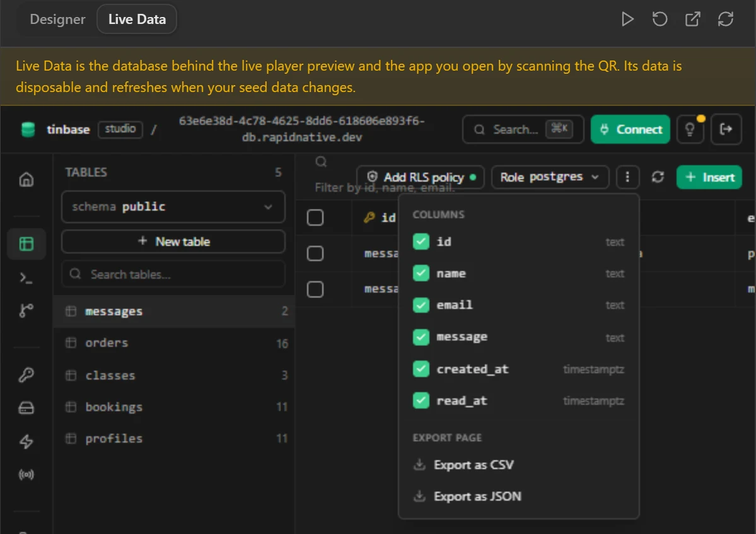Select Export as CSV menu entry
The width and height of the screenshot is (756, 534).
[x=518, y=465]
